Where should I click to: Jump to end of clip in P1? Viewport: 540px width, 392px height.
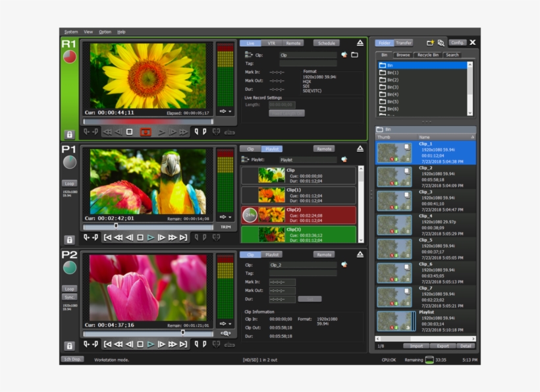tap(183, 237)
